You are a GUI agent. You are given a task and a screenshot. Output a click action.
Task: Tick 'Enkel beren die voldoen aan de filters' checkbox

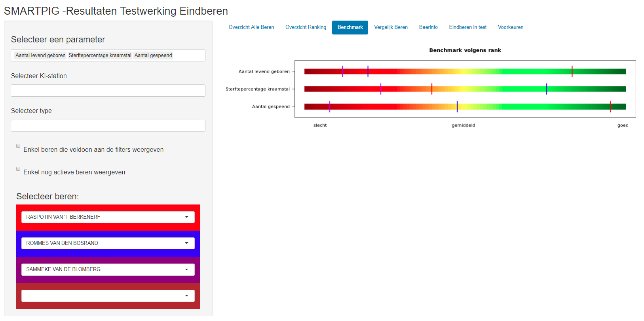[x=18, y=146]
